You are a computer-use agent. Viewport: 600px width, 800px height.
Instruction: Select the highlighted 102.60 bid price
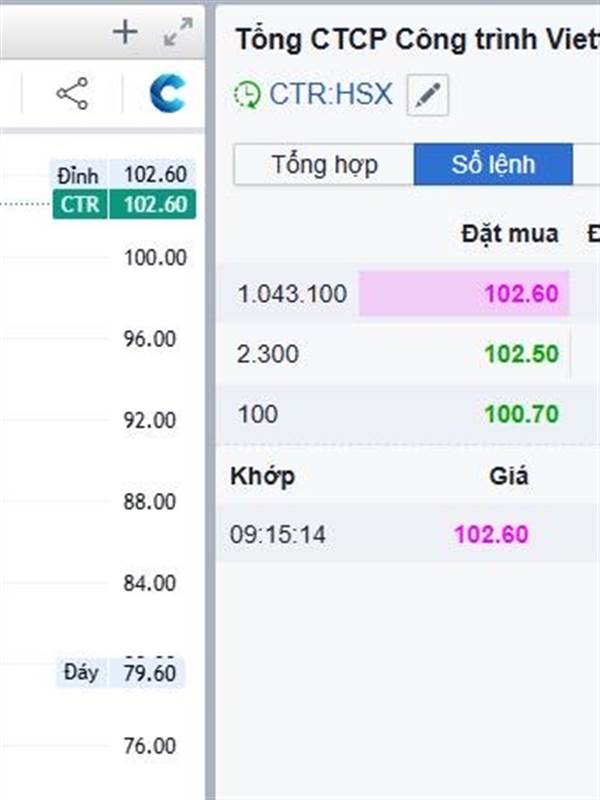[x=521, y=294]
